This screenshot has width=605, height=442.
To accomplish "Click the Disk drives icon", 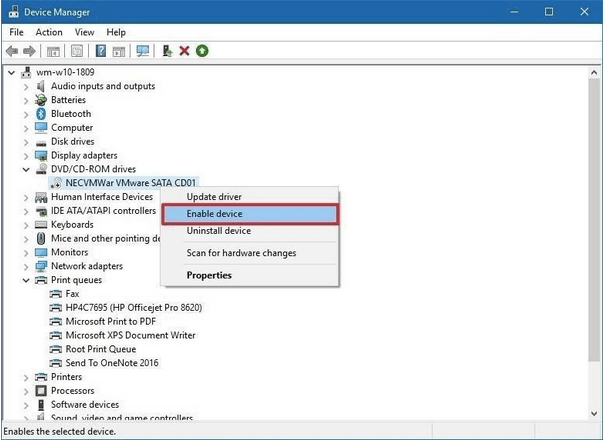I will [41, 143].
